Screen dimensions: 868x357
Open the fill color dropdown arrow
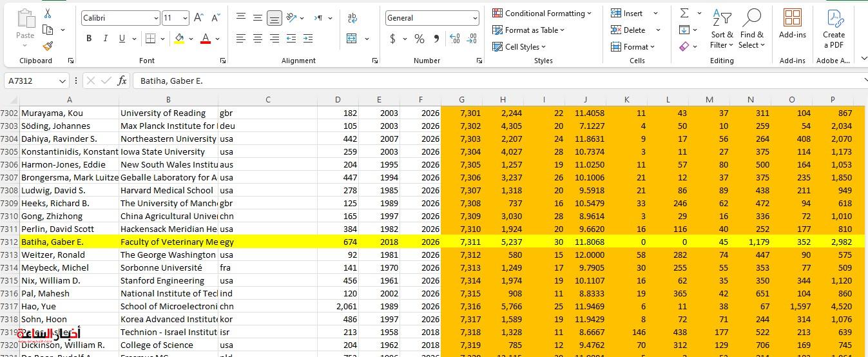point(191,39)
